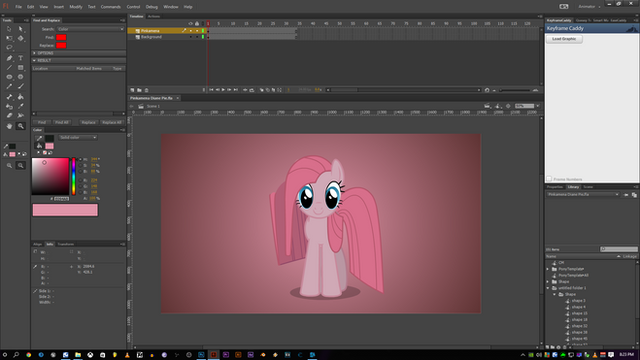Screen dimensions: 640x360
Task: Select the Hue (H) radio button
Action: [80, 159]
